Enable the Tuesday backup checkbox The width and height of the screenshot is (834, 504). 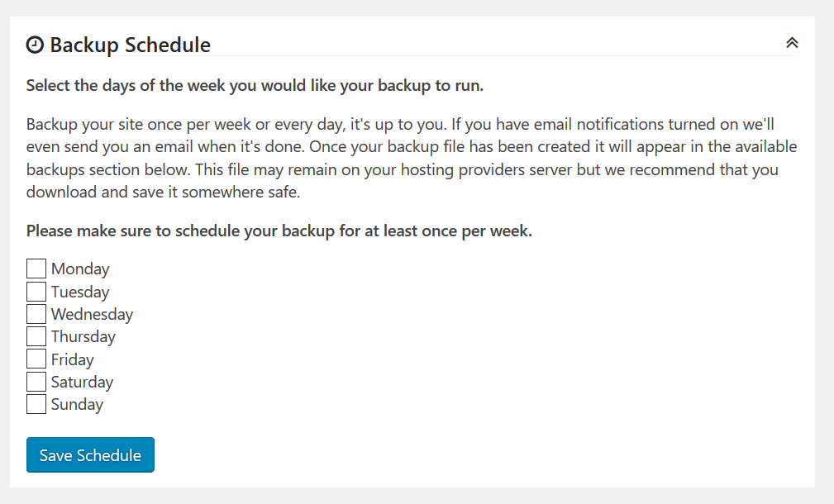[36, 292]
